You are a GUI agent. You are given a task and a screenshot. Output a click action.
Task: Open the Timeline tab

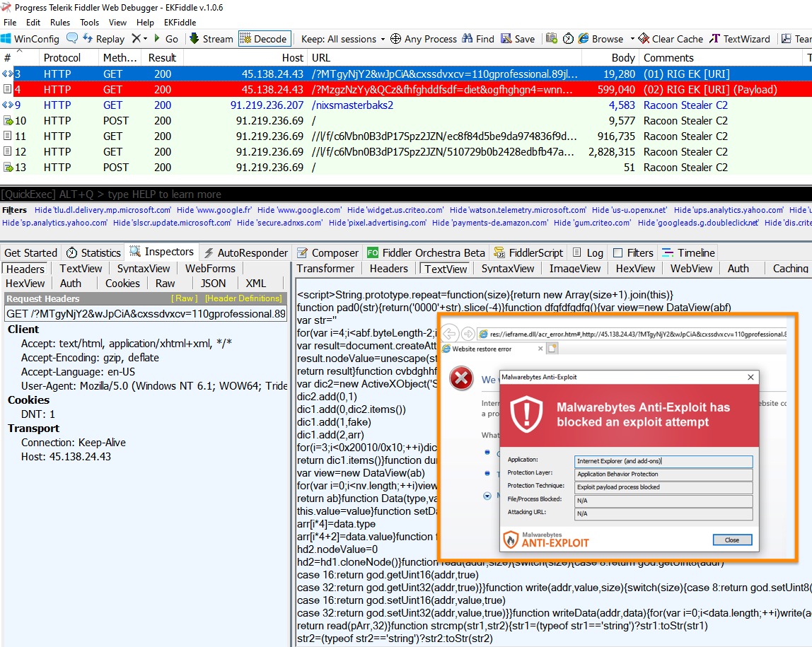(689, 252)
